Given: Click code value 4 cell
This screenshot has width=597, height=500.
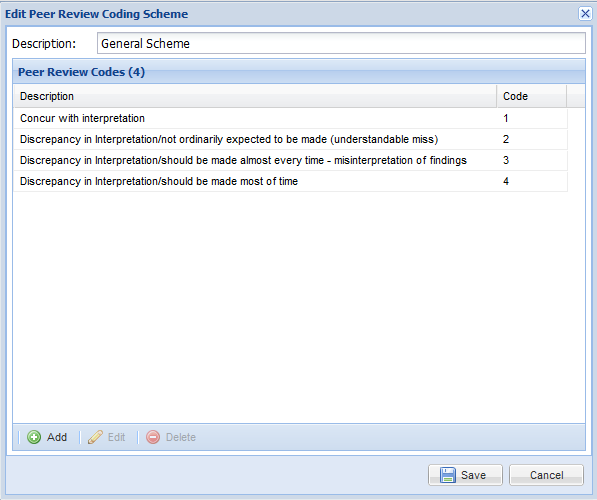Looking at the screenshot, I should 532,181.
